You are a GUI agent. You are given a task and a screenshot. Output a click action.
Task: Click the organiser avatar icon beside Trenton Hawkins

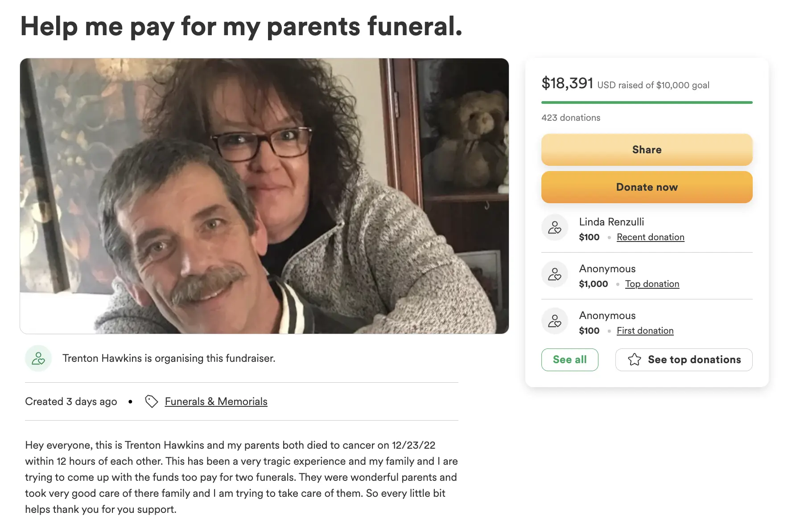pos(38,358)
